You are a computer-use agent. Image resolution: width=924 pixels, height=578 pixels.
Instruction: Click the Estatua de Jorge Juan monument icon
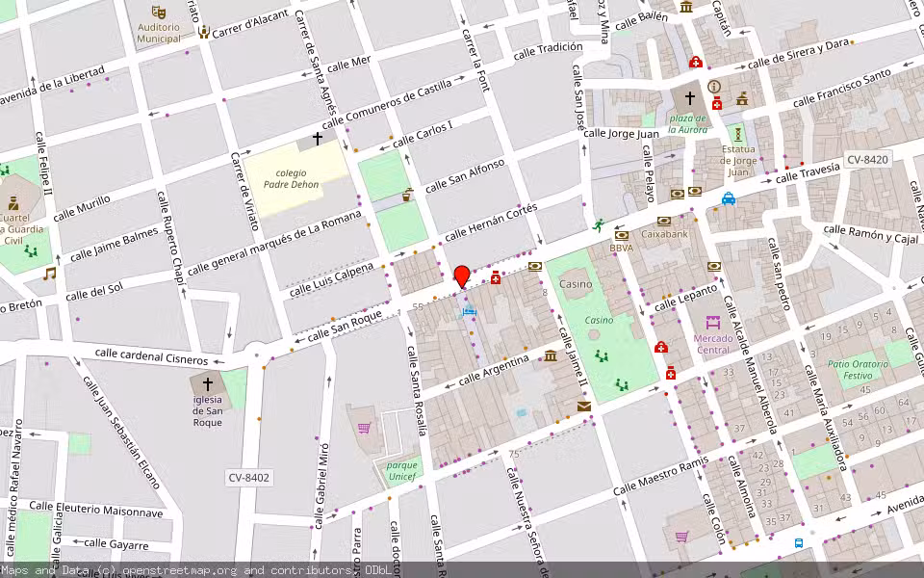[738, 134]
